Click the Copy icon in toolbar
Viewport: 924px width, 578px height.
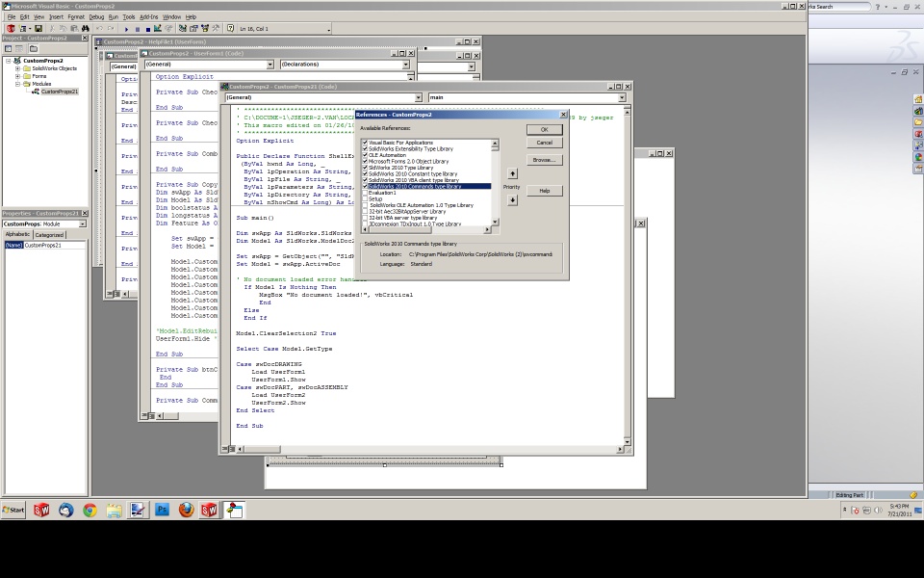pyautogui.click(x=64, y=28)
